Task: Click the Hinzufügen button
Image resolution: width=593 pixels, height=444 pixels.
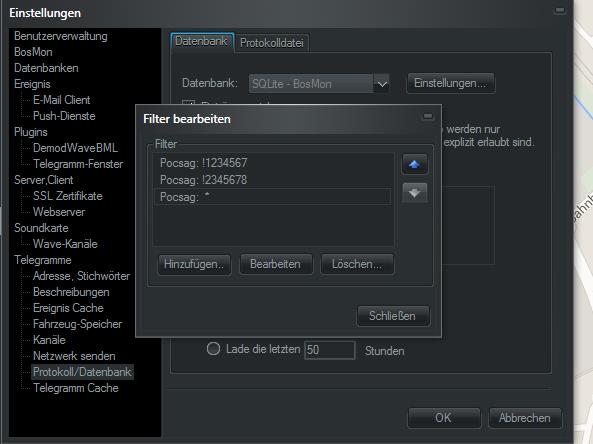Action: pyautogui.click(x=194, y=264)
